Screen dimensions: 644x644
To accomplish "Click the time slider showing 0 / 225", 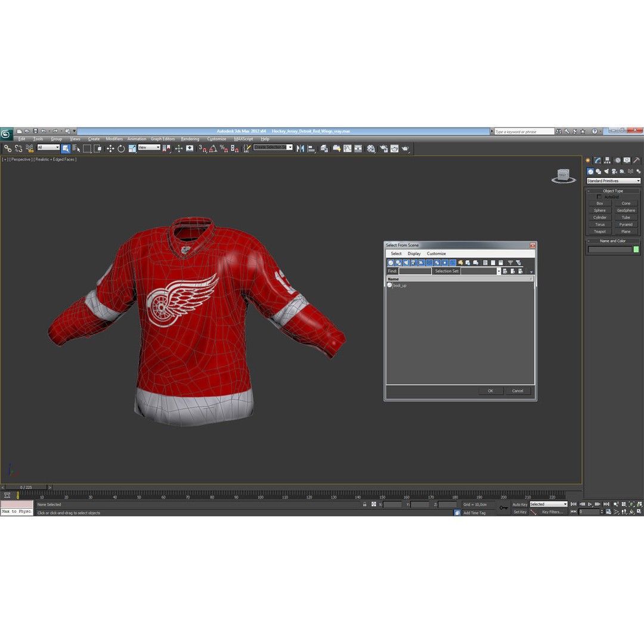I will 26,487.
